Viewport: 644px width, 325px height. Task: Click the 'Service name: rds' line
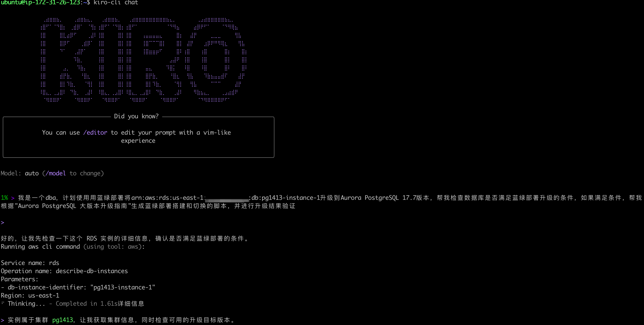click(x=30, y=263)
